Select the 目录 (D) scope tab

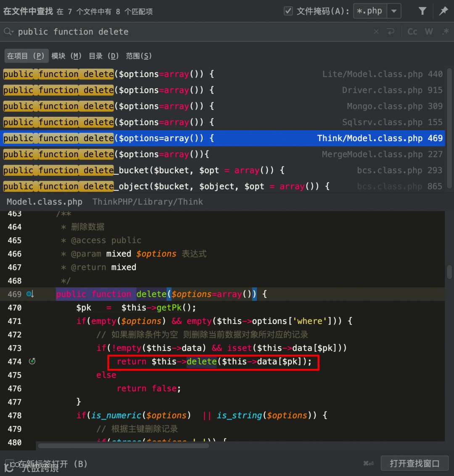[104, 56]
